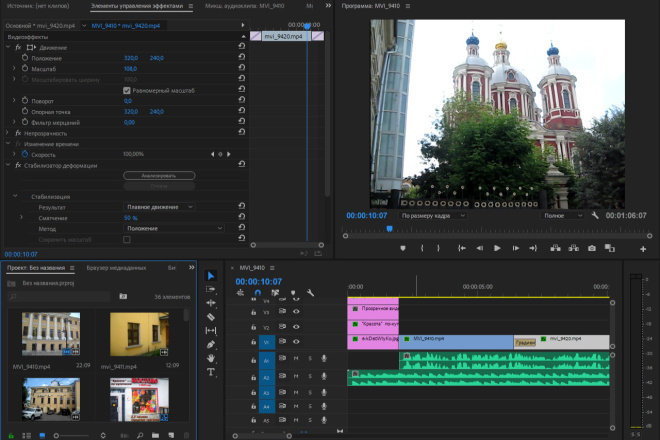Viewport: 660px width, 440px height.
Task: Reset the Scale parameter
Action: point(242,67)
